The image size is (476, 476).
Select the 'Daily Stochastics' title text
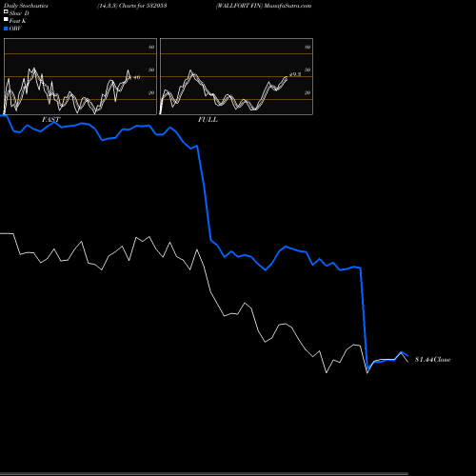[x=26, y=6]
